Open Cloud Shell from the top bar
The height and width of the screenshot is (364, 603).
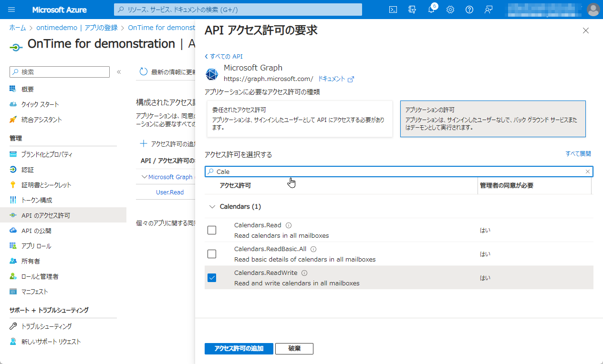click(393, 10)
